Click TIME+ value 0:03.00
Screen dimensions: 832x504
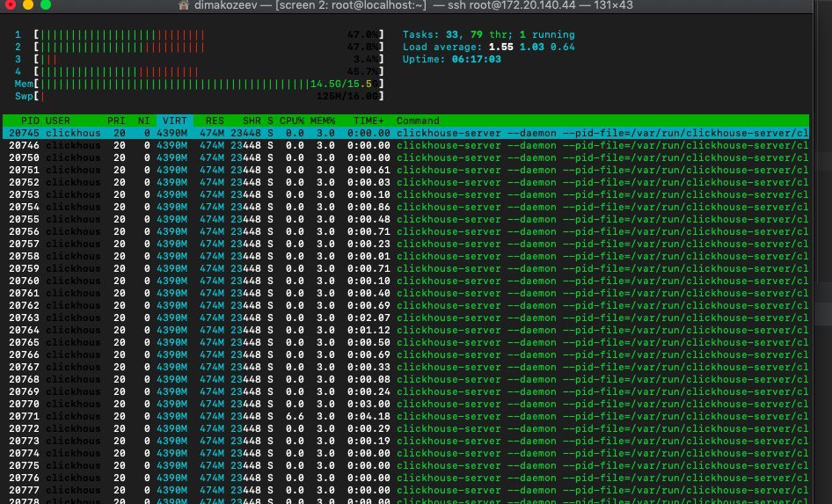(x=369, y=405)
